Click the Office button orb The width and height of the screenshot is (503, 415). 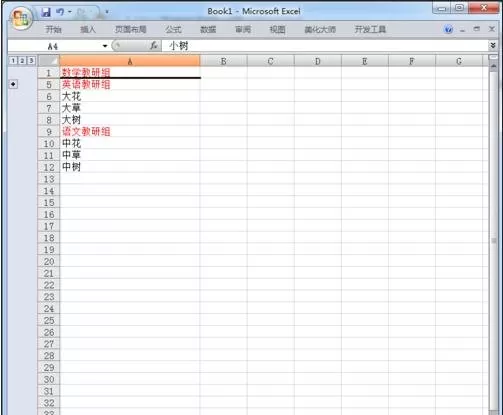21,19
